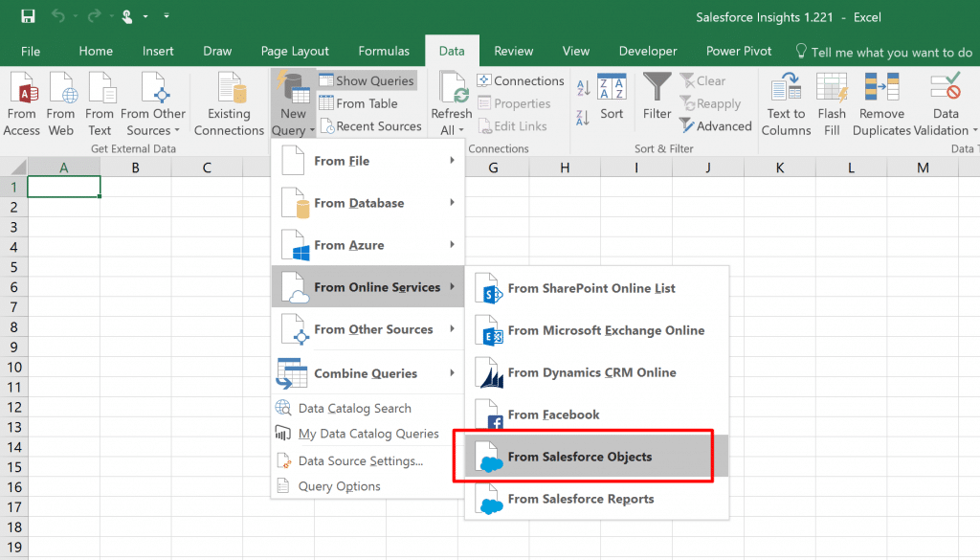This screenshot has height=560, width=980.
Task: Switch to the Home tab
Action: [96, 52]
